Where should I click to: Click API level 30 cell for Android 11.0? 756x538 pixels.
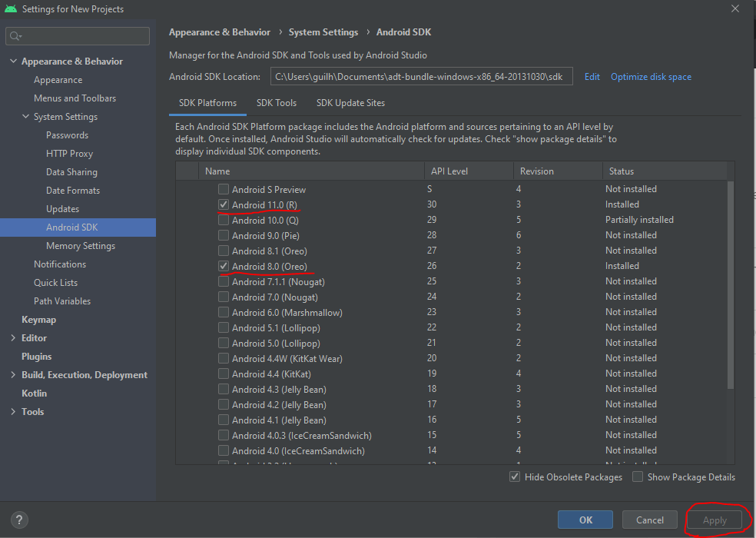coord(432,204)
